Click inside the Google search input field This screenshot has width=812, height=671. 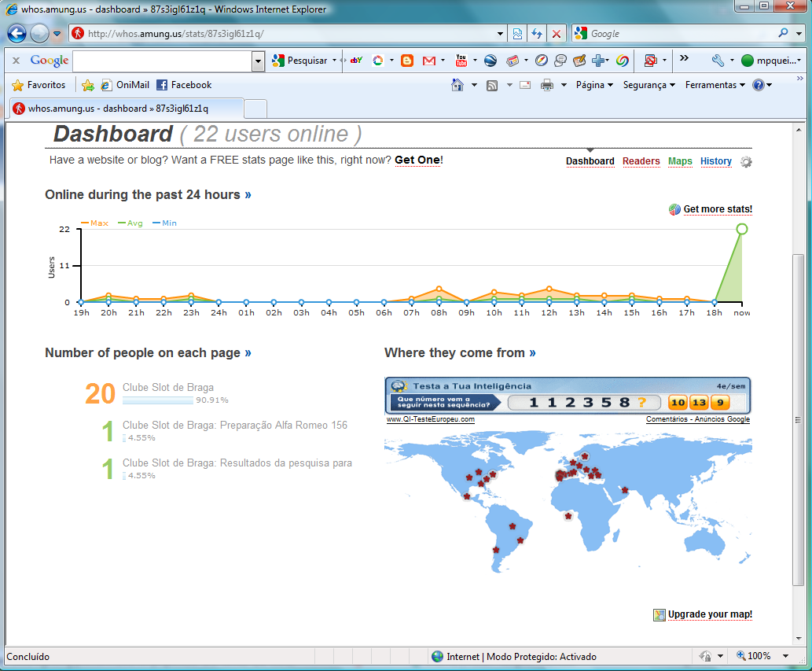[x=161, y=60]
